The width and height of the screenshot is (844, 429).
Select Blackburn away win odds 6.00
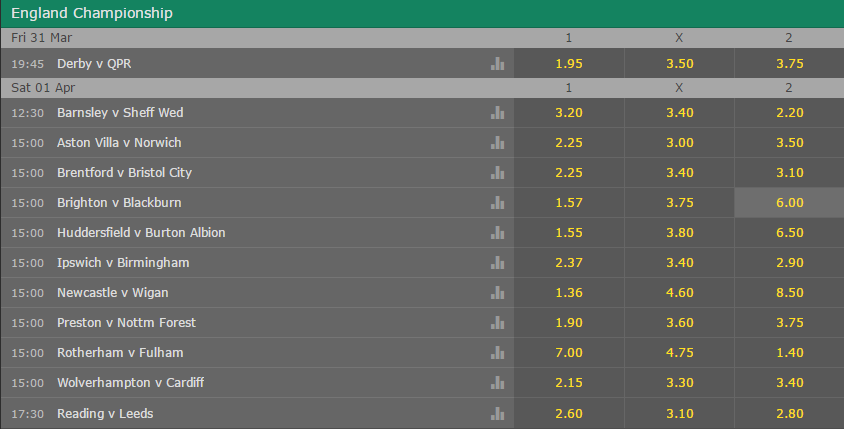coord(789,202)
